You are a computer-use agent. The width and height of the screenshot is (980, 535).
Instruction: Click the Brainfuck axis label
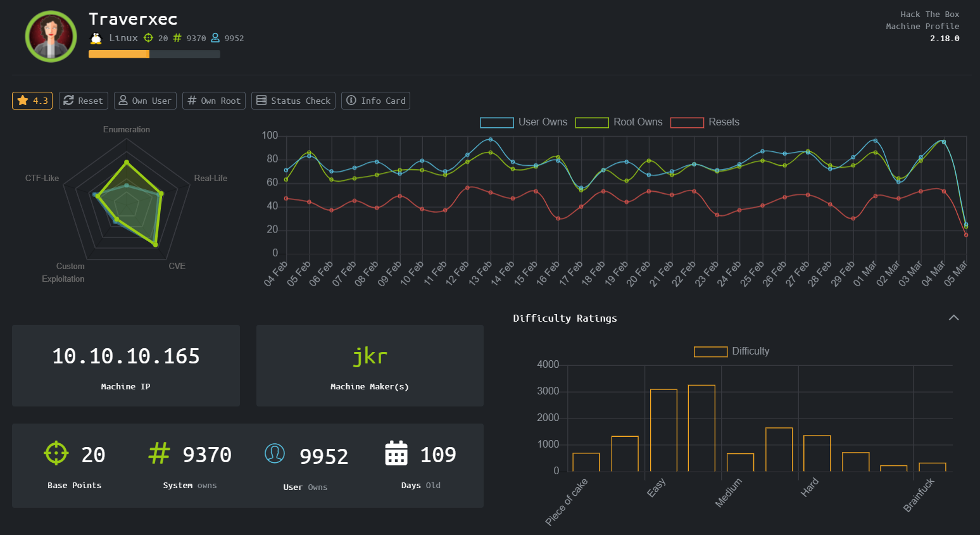coord(919,495)
